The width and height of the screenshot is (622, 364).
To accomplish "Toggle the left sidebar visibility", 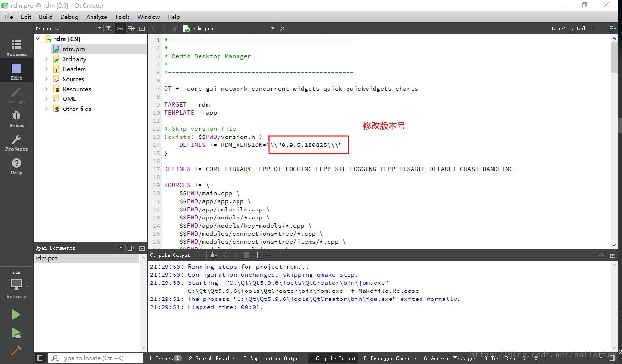I will tap(40, 358).
